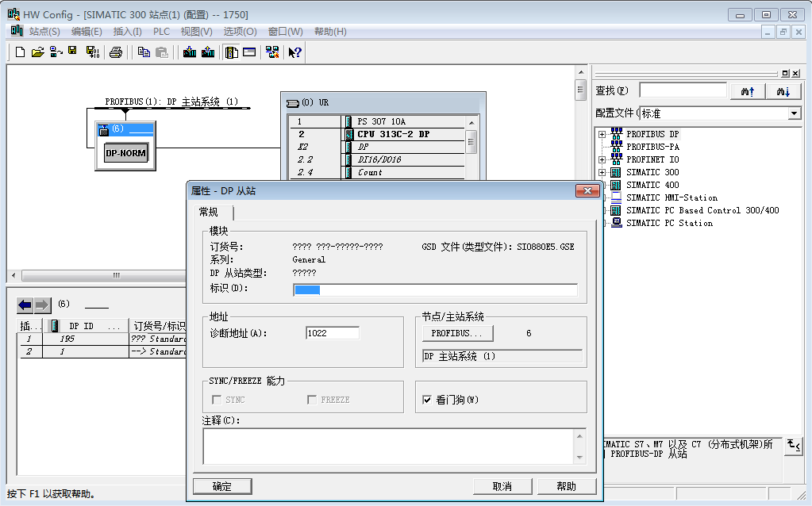Open the 配置文件 profile dropdown

point(795,113)
